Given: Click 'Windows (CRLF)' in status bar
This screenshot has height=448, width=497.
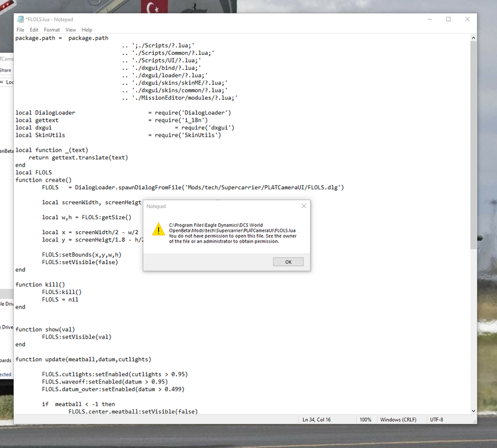Looking at the screenshot, I should click(x=398, y=419).
